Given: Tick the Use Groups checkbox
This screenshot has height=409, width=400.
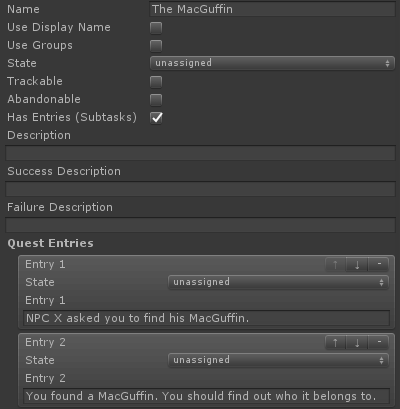Looking at the screenshot, I should click(156, 46).
